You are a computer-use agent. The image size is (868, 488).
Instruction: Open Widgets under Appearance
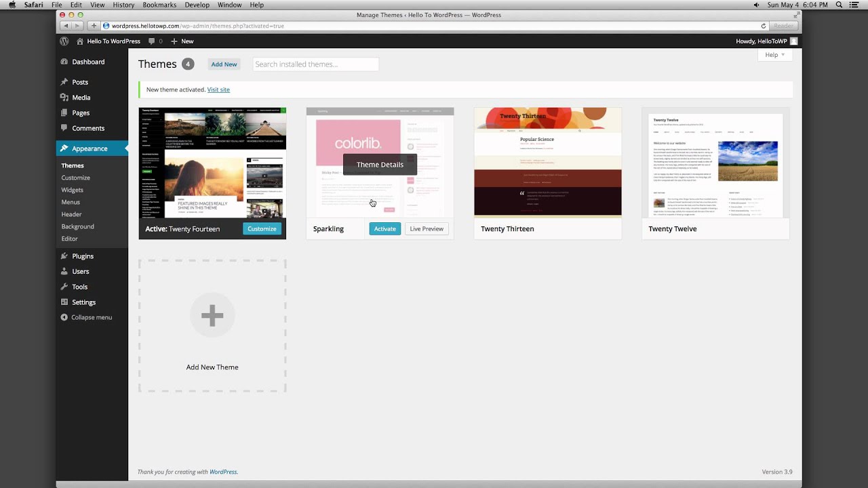click(x=73, y=190)
